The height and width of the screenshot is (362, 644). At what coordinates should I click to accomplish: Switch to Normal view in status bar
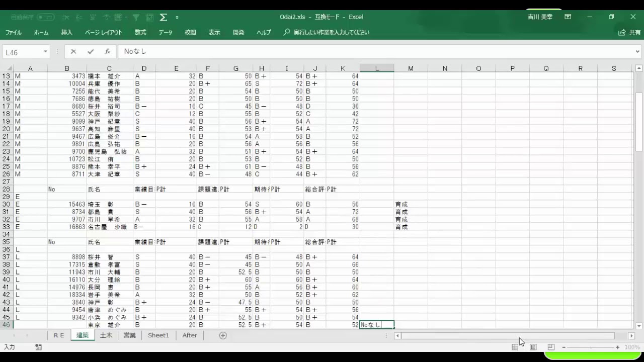pos(515,347)
